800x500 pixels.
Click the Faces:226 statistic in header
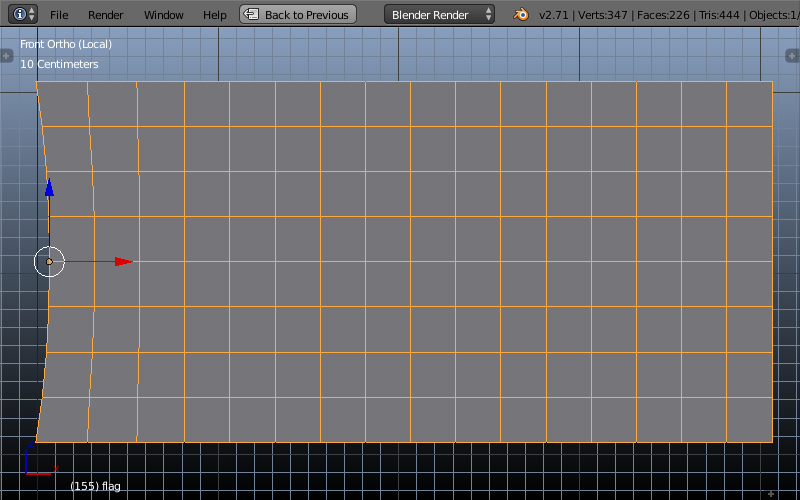coord(663,15)
